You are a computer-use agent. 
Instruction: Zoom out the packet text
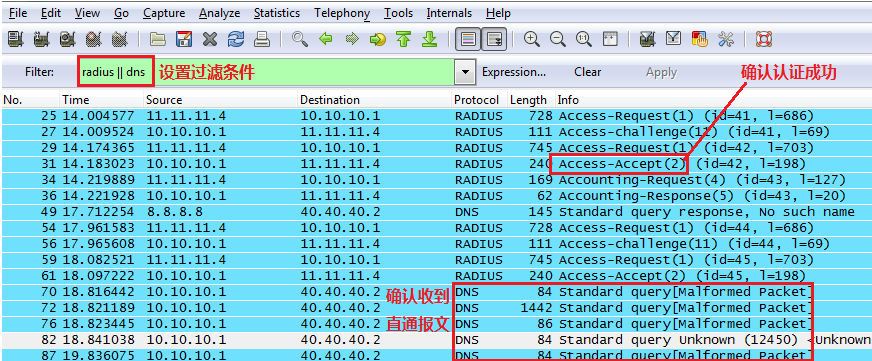[x=558, y=39]
